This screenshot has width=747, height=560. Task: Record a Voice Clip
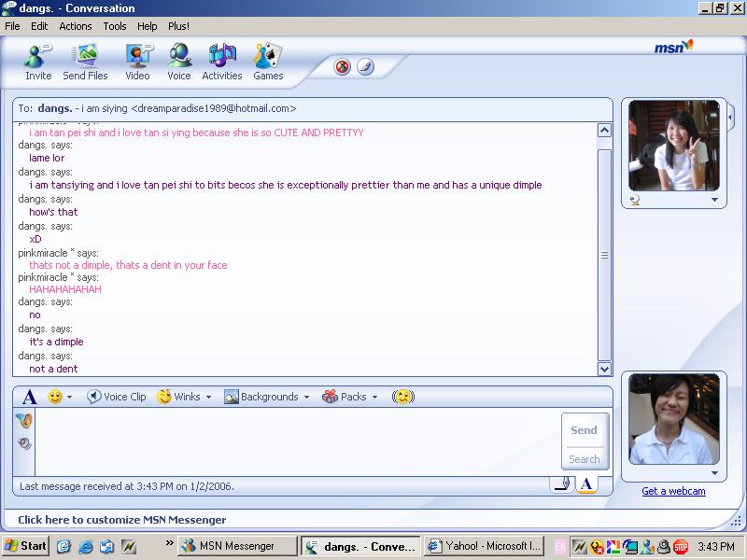pos(116,397)
